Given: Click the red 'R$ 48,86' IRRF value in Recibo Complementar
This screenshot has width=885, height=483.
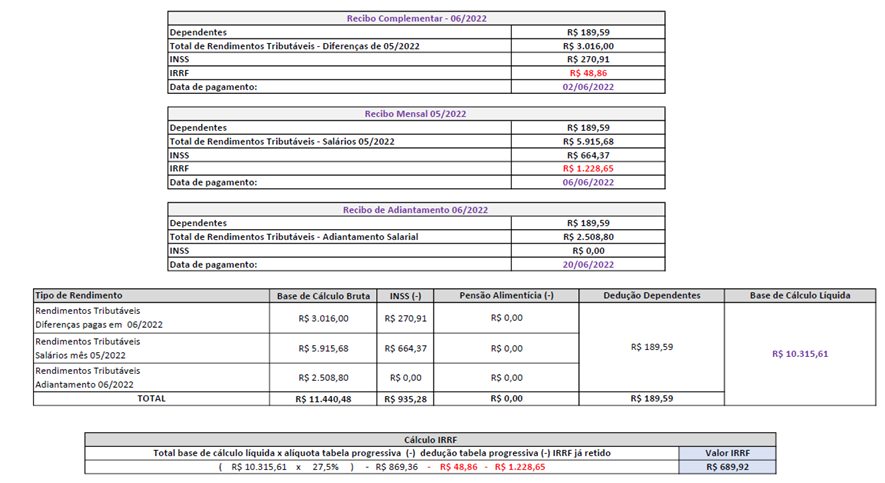Looking at the screenshot, I should click(588, 73).
